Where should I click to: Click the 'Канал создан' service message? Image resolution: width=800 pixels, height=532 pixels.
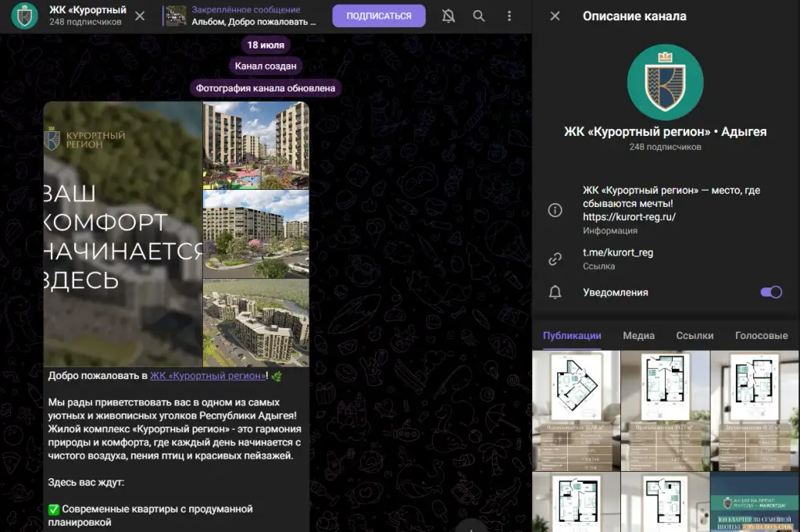tap(266, 66)
